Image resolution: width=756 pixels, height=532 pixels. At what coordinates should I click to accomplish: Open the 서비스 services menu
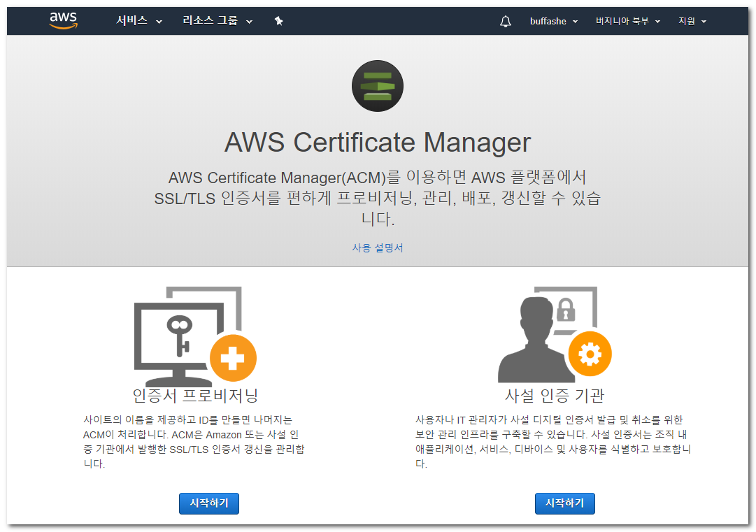139,21
